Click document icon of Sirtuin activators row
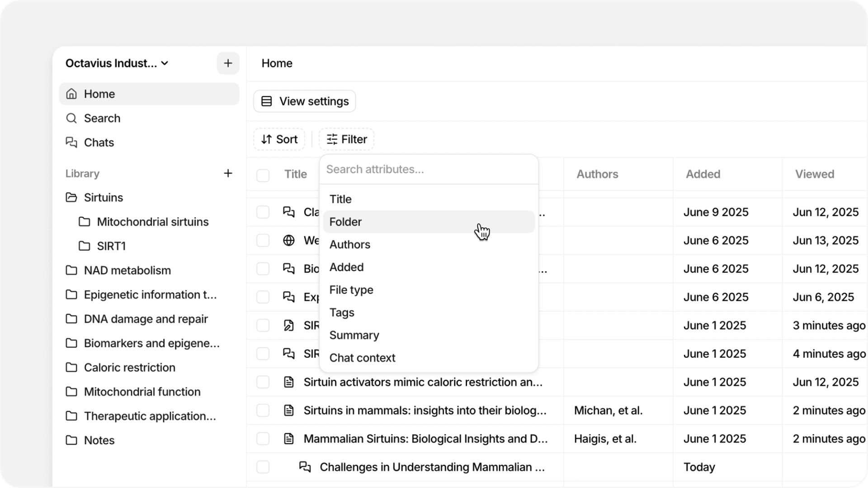 (x=289, y=382)
